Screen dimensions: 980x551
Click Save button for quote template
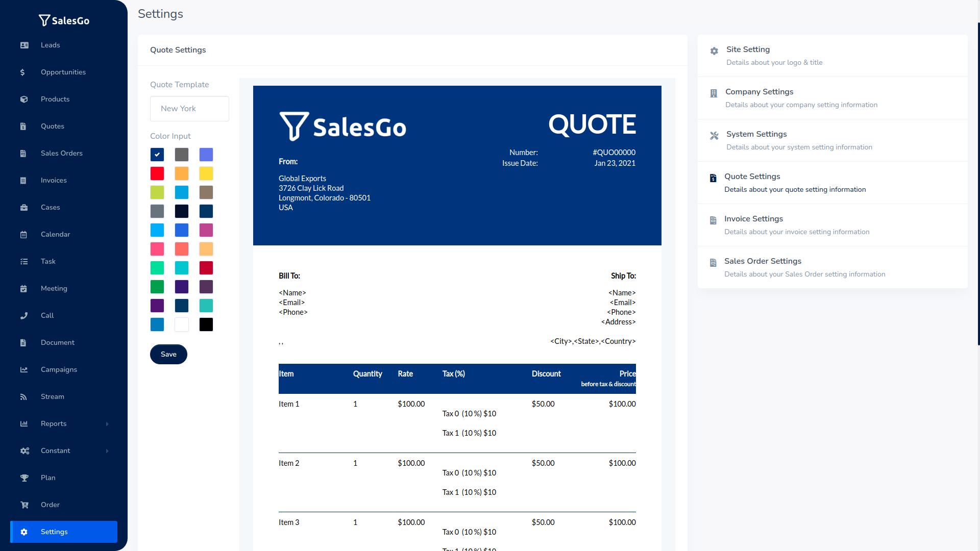[x=168, y=354]
